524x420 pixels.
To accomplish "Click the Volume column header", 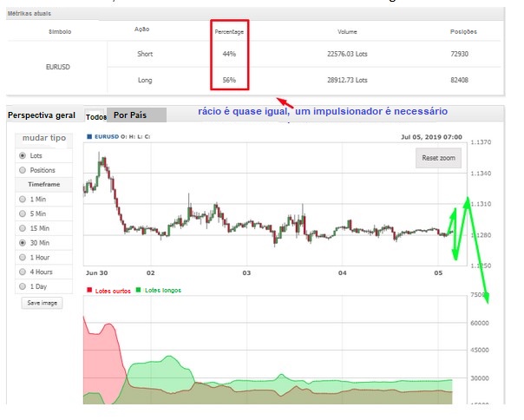I will click(x=347, y=31).
